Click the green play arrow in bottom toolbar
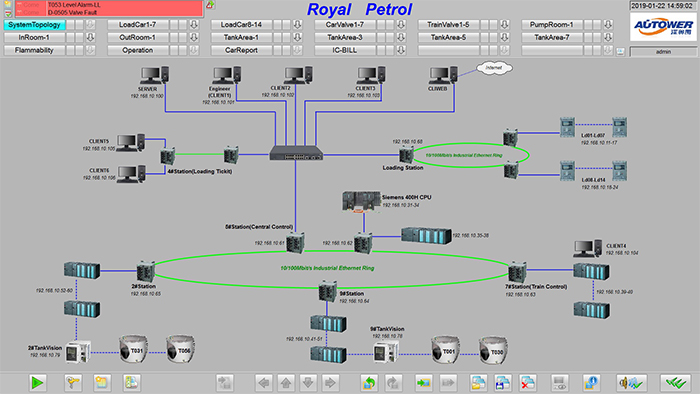The height and width of the screenshot is (394, 700). pyautogui.click(x=38, y=382)
